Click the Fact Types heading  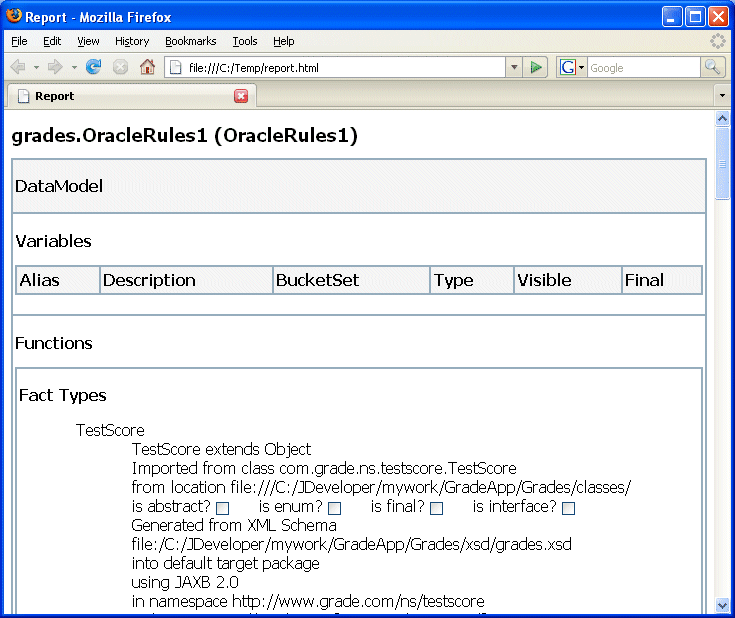[62, 395]
